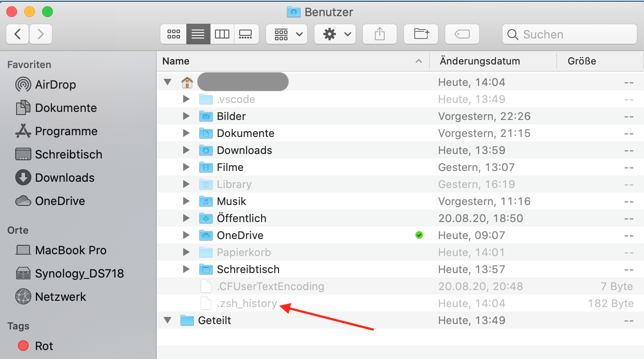Navigate back with the left arrow button
Image resolution: width=644 pixels, height=359 pixels.
(x=17, y=34)
